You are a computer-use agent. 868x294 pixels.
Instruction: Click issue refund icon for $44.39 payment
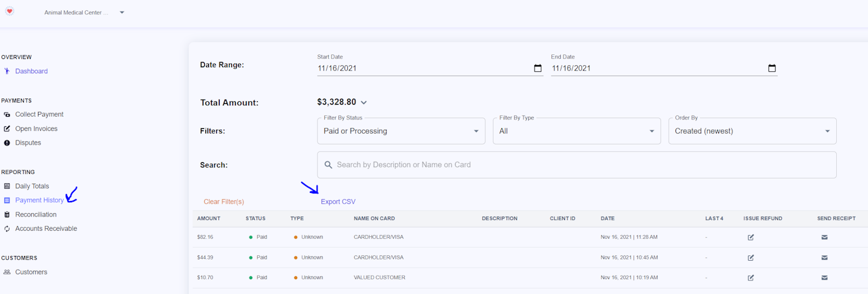(751, 258)
